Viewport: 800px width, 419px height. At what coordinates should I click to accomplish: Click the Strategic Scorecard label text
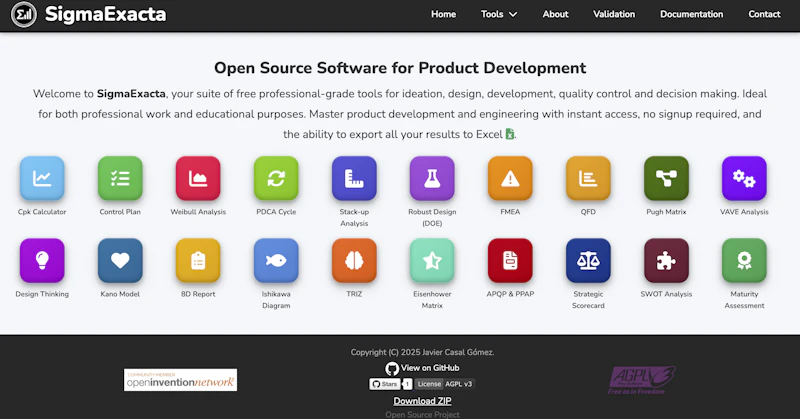[588, 300]
